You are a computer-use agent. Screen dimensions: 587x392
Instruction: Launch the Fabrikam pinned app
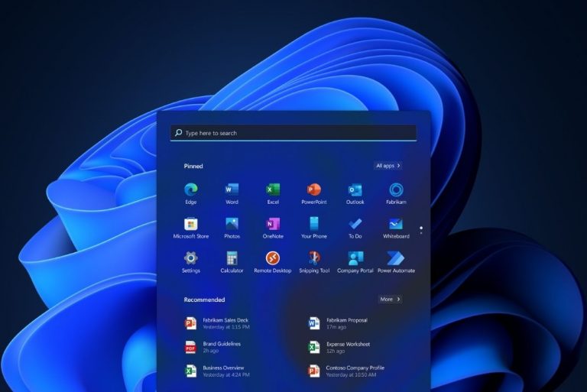[396, 190]
